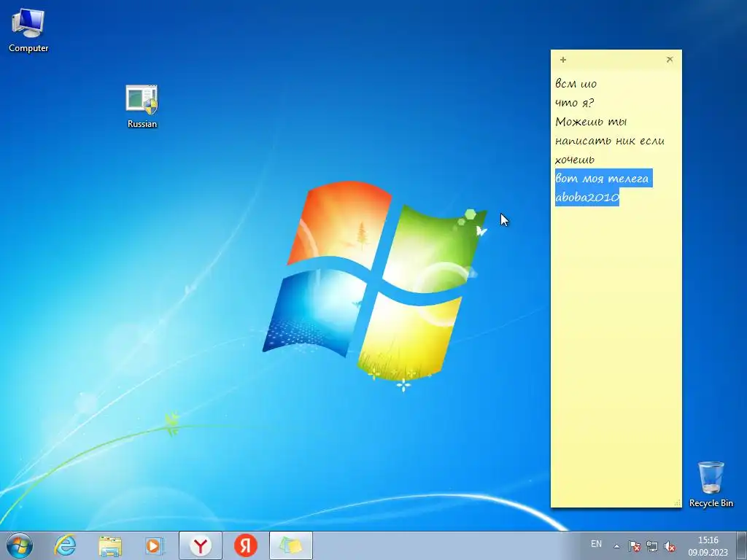Screen dimensions: 747x560
Task: Open the network status tray icon
Action: [651, 546]
